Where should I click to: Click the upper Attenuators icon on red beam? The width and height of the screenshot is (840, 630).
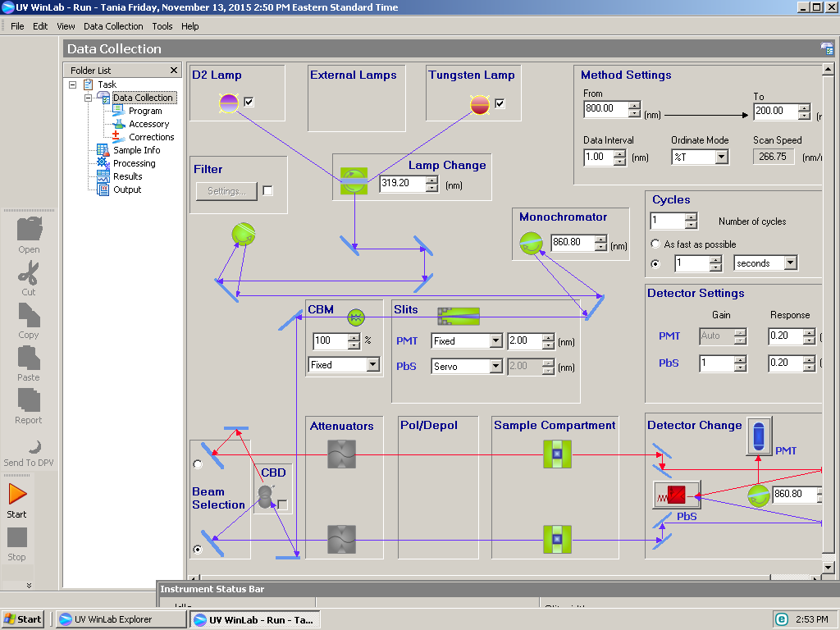[342, 454]
